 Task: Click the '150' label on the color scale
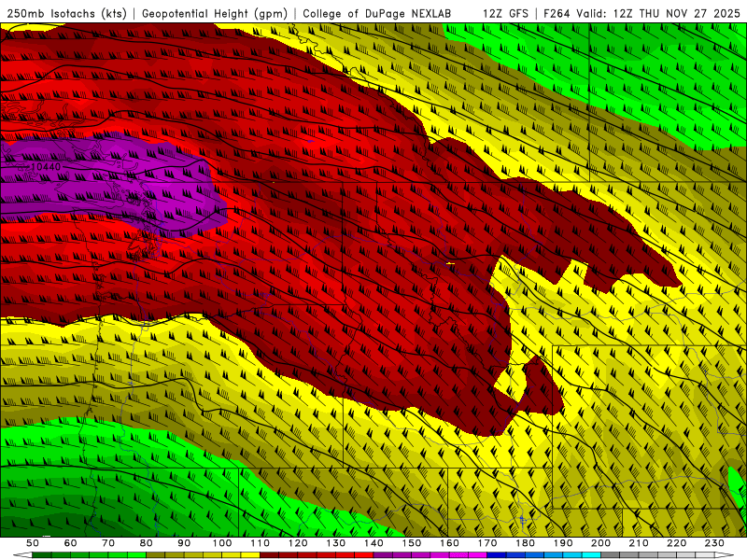pyautogui.click(x=412, y=543)
